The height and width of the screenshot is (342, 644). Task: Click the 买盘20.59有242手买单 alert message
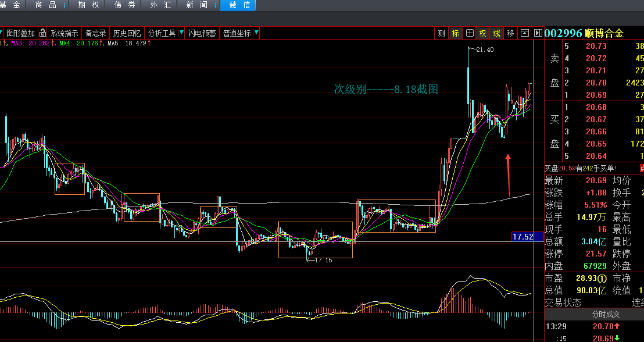[x=581, y=168]
